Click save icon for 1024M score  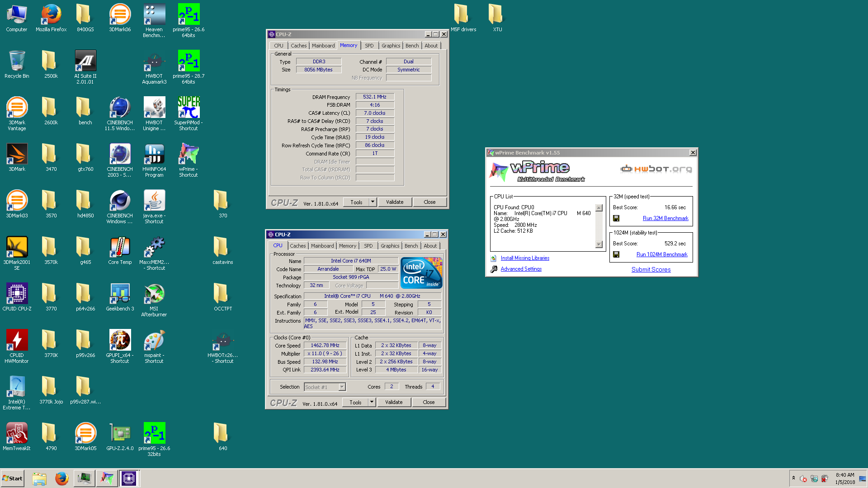tap(616, 255)
